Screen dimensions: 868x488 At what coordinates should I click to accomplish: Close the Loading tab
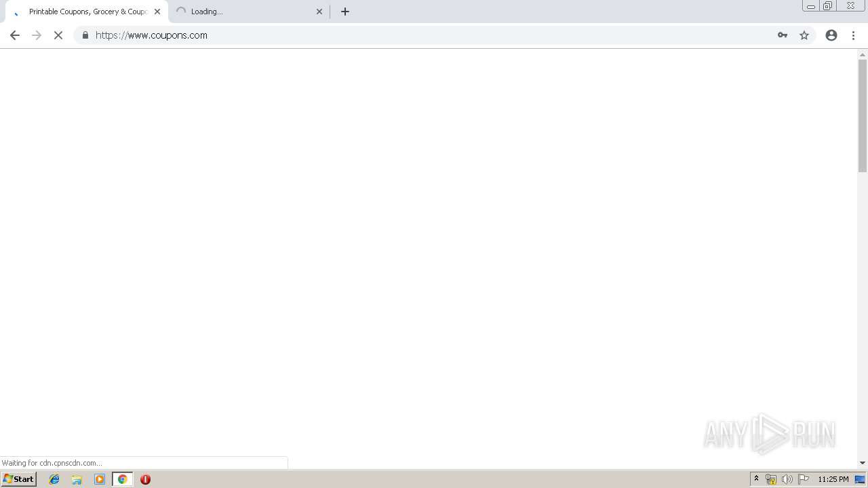(319, 12)
